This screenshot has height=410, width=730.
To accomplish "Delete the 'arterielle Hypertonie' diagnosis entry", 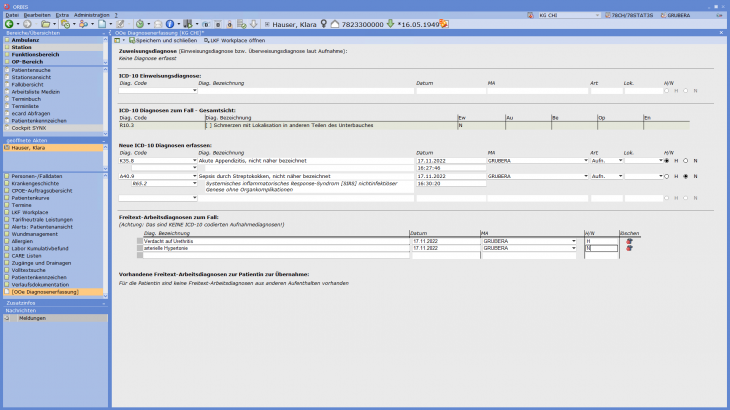I will [x=628, y=248].
